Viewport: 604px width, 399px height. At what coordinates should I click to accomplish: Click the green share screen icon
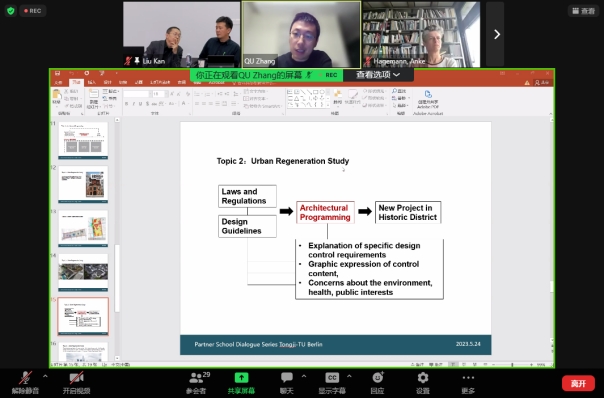[x=241, y=378]
